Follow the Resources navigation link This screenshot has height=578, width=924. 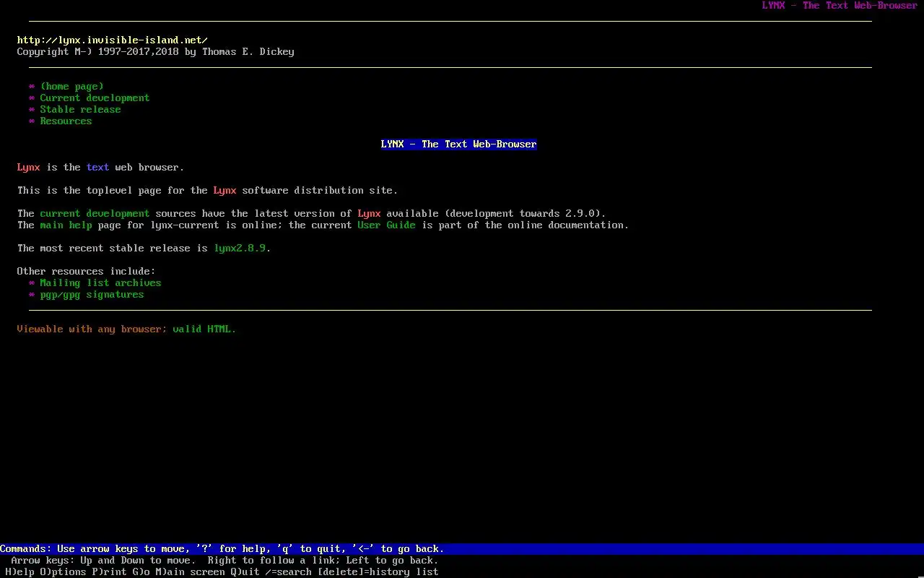coord(66,121)
